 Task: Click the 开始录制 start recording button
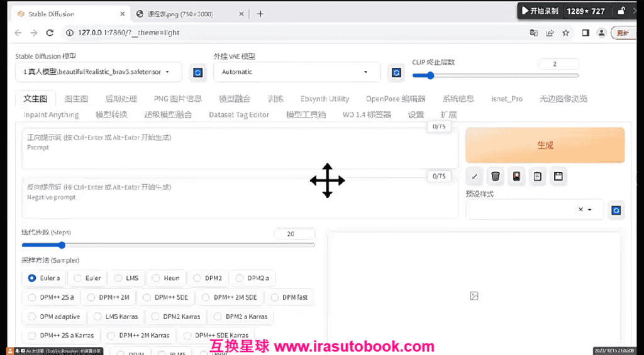[x=540, y=11]
